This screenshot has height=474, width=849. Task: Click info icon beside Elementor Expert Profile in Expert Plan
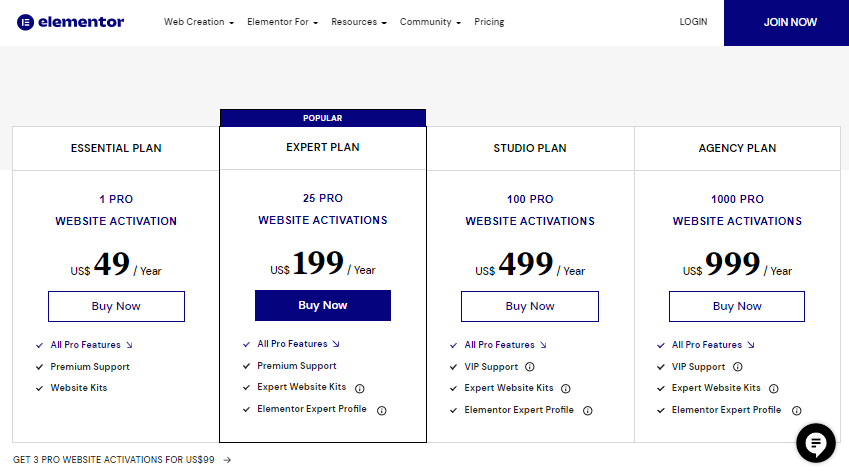click(x=382, y=411)
